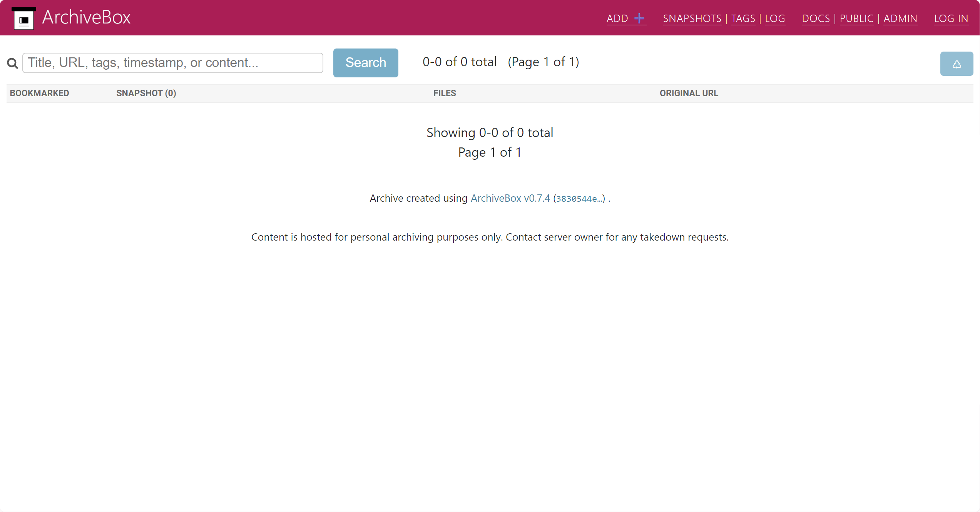The width and height of the screenshot is (980, 512).
Task: Click the centered 'Page 1 of 1' text
Action: click(490, 152)
